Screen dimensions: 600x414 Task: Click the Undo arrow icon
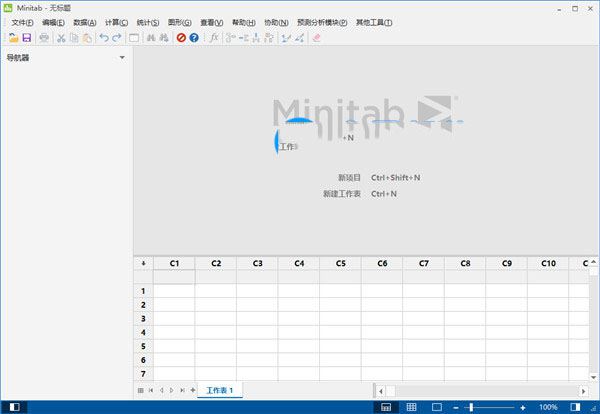click(104, 38)
